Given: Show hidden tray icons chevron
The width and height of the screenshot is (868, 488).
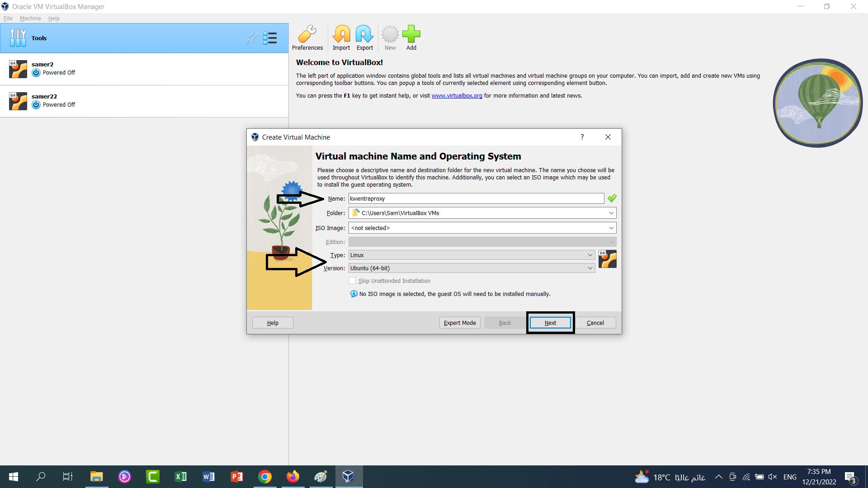Looking at the screenshot, I should (718, 477).
